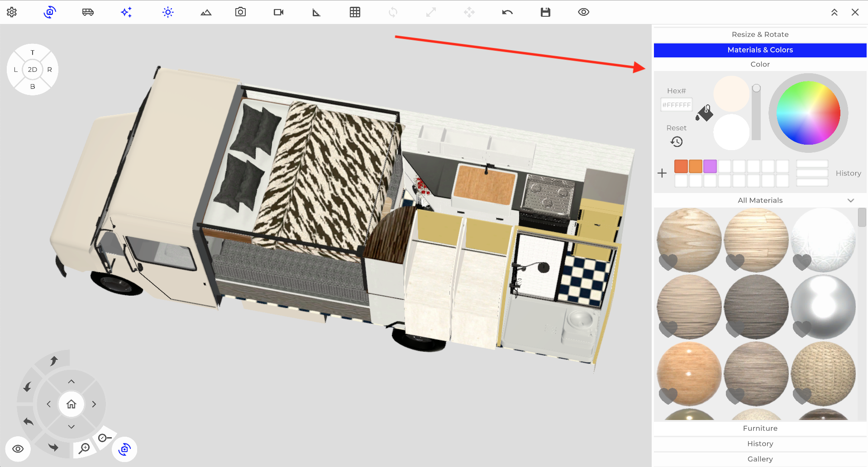The height and width of the screenshot is (467, 868).
Task: Open the Resize & Rotate section
Action: (x=760, y=34)
